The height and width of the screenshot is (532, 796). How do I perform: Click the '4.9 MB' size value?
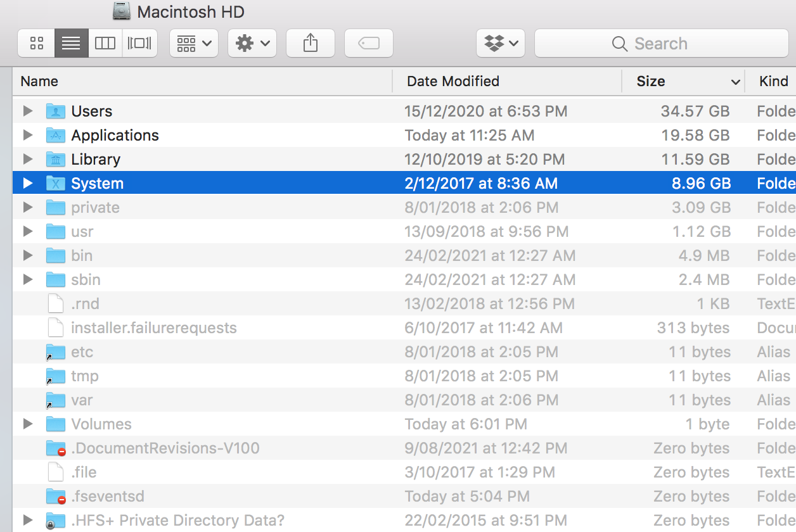[703, 256]
